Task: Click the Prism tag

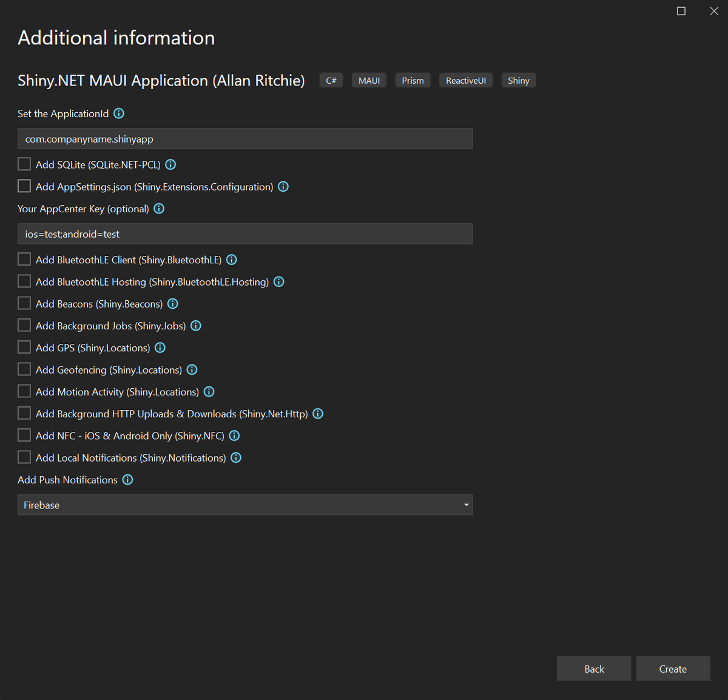Action: pos(413,81)
